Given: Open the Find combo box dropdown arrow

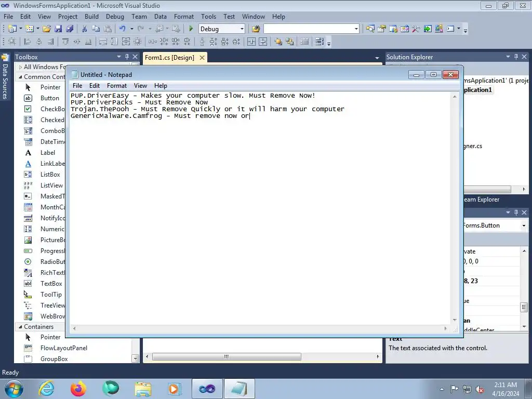Looking at the screenshot, I should (x=356, y=29).
